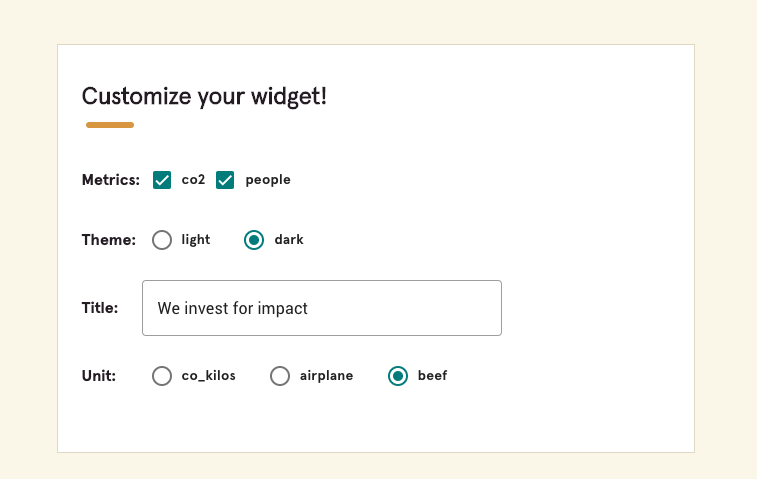Select the light theme radio circle
The image size is (757, 479).
(x=162, y=240)
